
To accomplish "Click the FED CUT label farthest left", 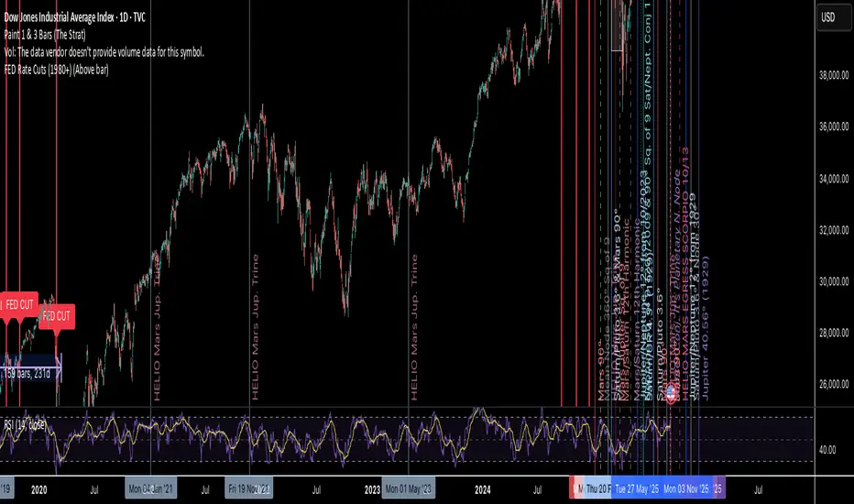I will (19, 305).
